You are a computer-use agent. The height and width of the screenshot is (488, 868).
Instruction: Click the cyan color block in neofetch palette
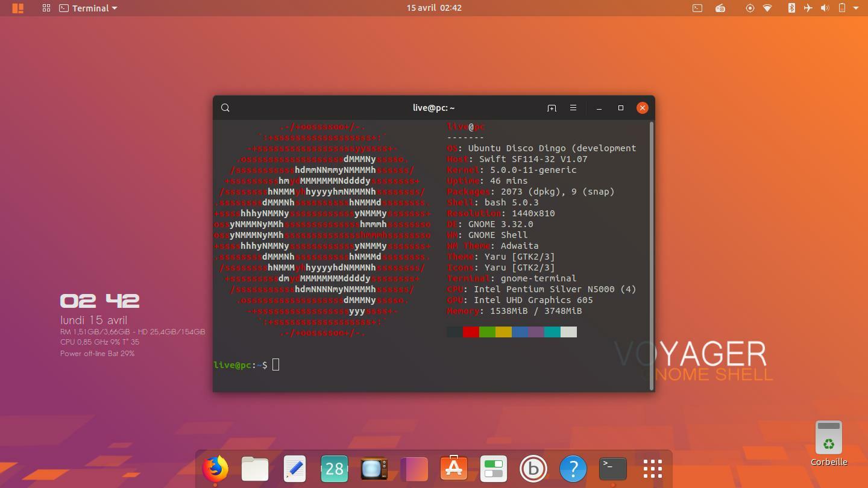point(552,332)
